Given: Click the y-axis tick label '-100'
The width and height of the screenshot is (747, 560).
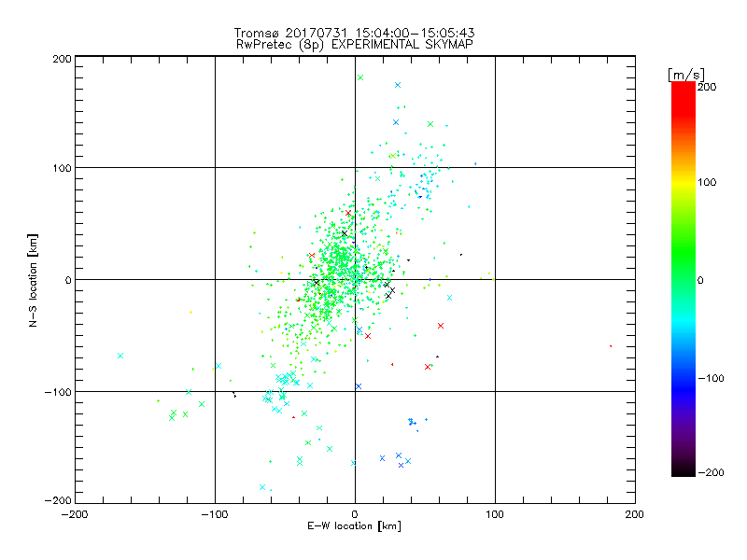Looking at the screenshot, I should tap(58, 392).
